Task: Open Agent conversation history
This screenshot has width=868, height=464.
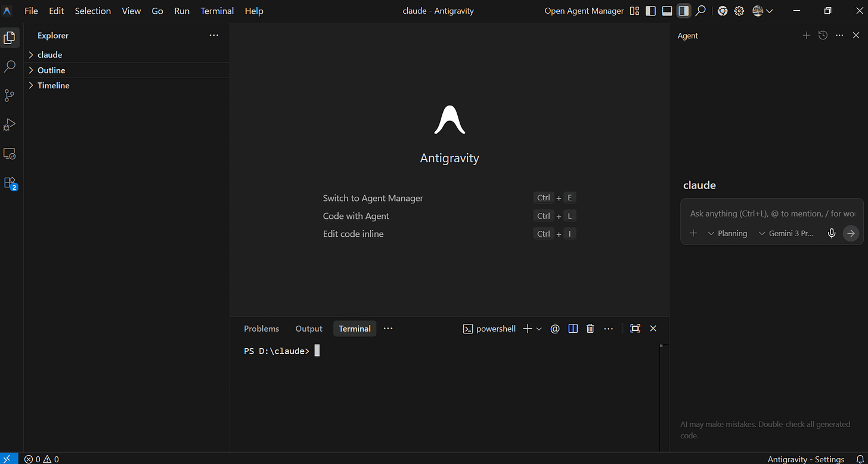Action: point(823,36)
